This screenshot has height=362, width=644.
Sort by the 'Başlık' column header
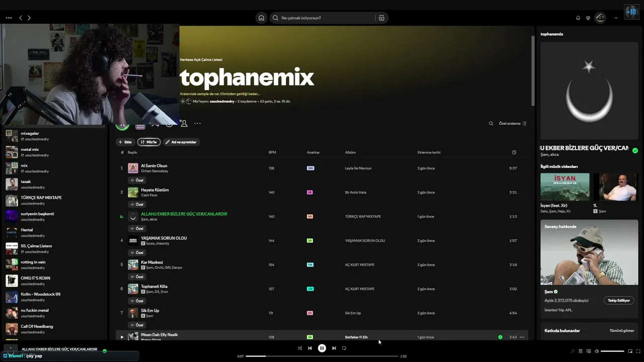(132, 152)
